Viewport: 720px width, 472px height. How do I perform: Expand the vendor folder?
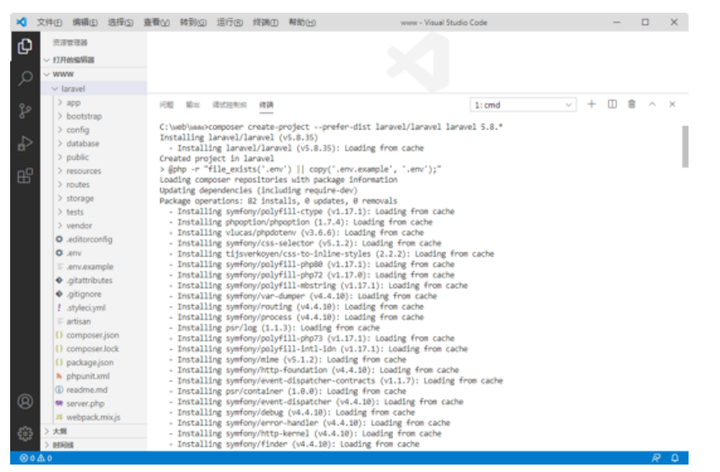(x=79, y=225)
